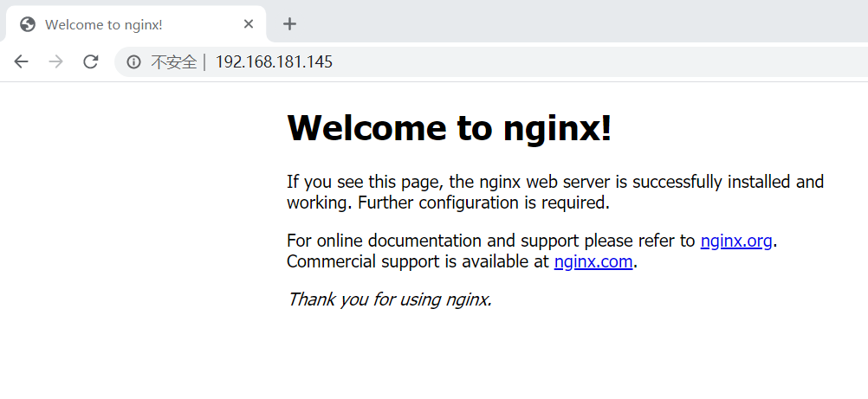Click the forward navigation arrow
The width and height of the screenshot is (868, 399).
tap(56, 61)
